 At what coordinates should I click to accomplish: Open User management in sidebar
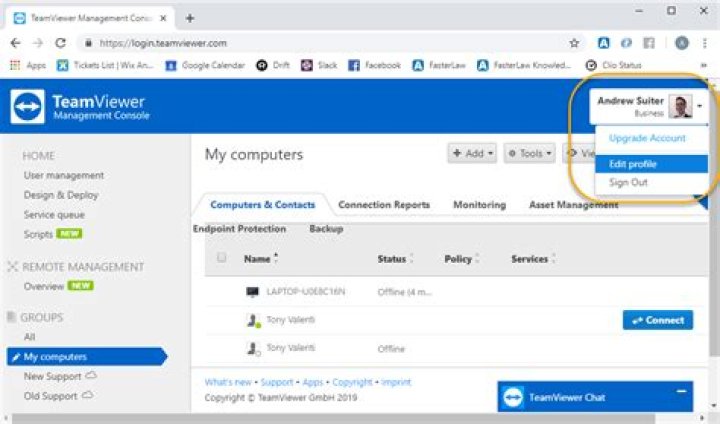click(x=64, y=175)
